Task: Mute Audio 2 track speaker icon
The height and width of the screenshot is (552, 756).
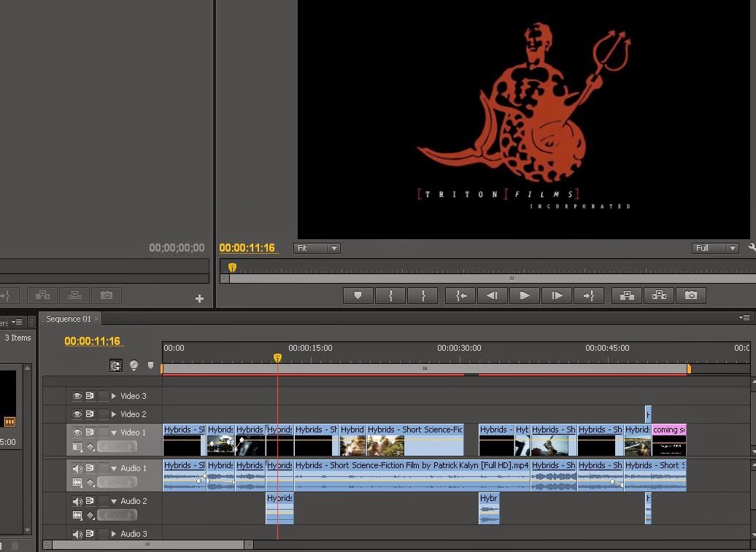Action: pos(77,501)
